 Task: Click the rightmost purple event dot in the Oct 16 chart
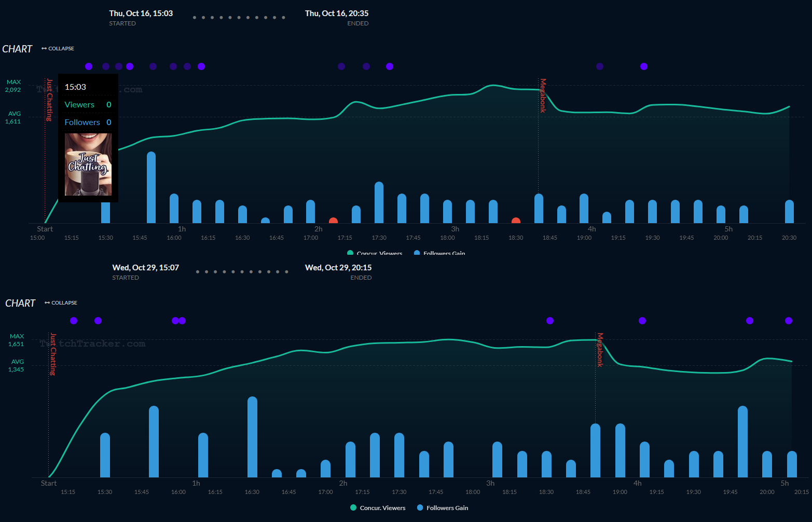(644, 66)
